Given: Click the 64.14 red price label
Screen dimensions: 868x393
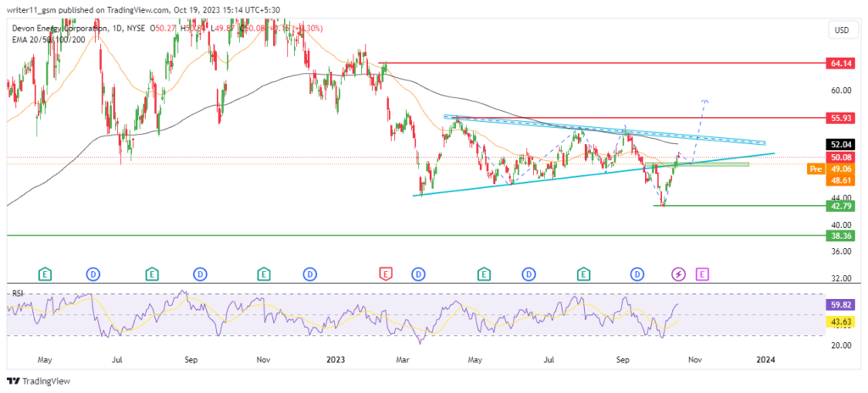Looking at the screenshot, I should 840,64.
